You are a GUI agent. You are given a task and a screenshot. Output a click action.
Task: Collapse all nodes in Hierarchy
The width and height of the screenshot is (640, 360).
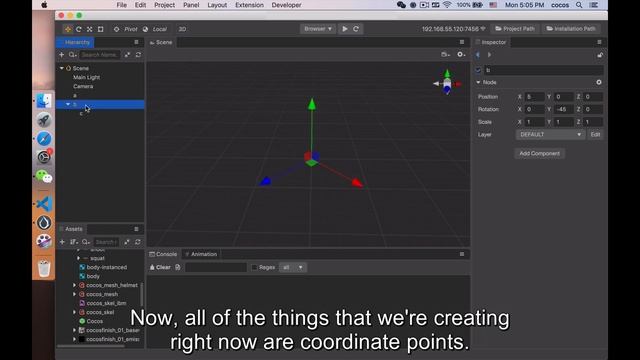point(127,55)
